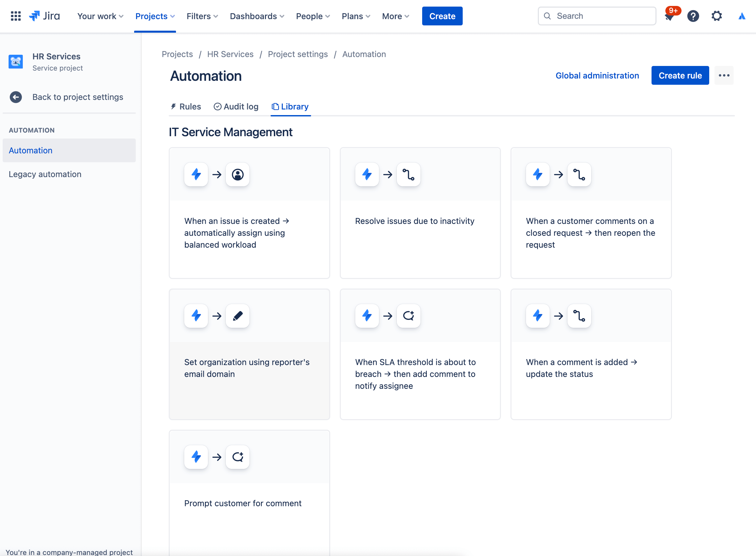Click the Create rule button
The height and width of the screenshot is (556, 756).
pos(680,75)
